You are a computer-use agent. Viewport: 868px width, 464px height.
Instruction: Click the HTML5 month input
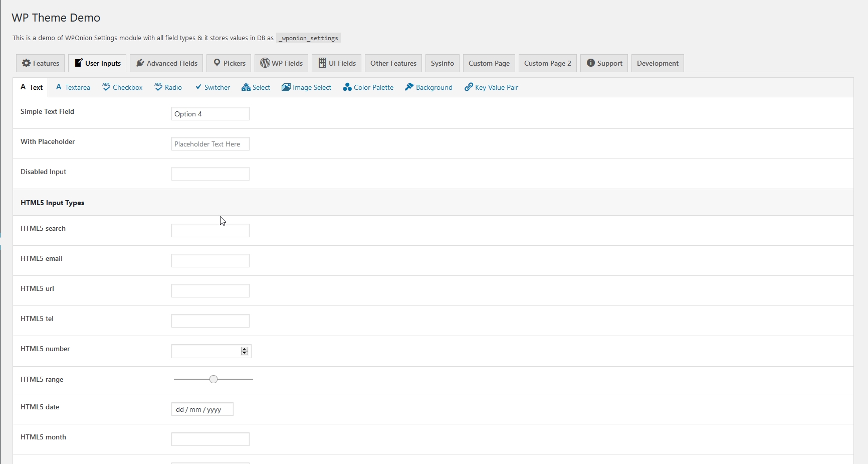tap(210, 439)
